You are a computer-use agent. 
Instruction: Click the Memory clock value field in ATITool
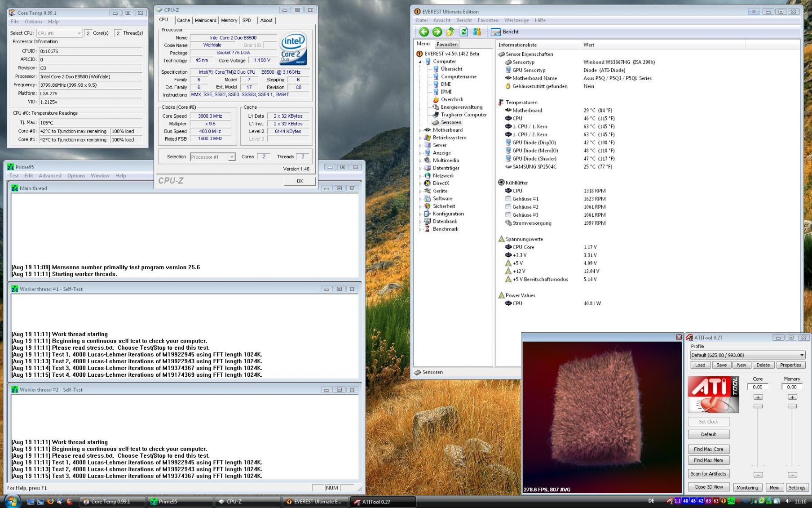tap(792, 387)
